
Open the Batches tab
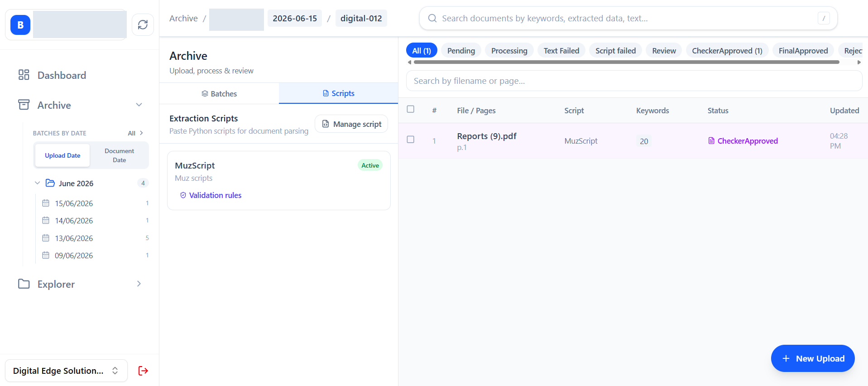[x=219, y=93]
